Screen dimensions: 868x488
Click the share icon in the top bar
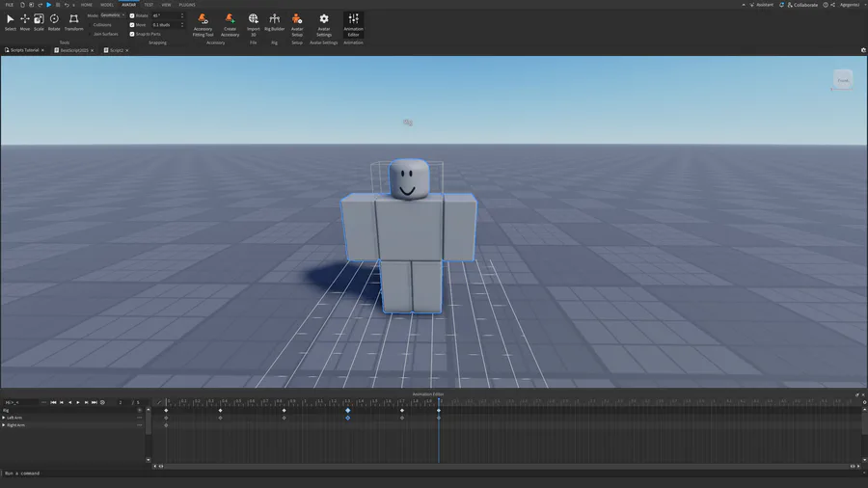832,5
